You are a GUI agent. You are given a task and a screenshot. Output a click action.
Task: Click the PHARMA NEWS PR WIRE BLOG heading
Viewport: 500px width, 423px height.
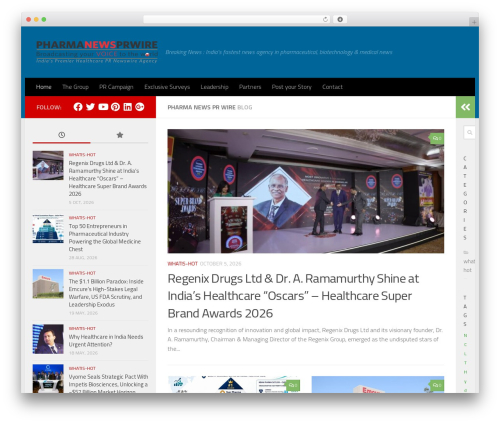pyautogui.click(x=210, y=107)
